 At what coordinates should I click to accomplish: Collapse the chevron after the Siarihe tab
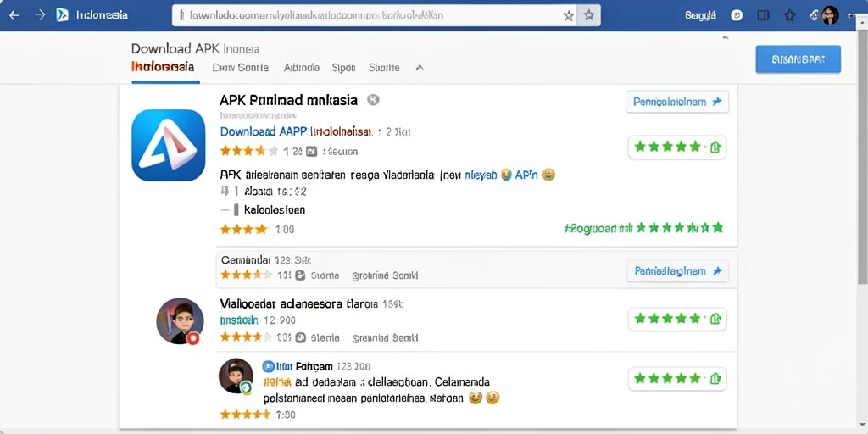coord(420,68)
